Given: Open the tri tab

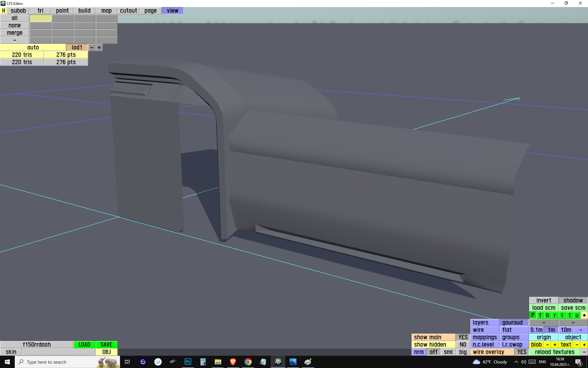Looking at the screenshot, I should tap(40, 11).
